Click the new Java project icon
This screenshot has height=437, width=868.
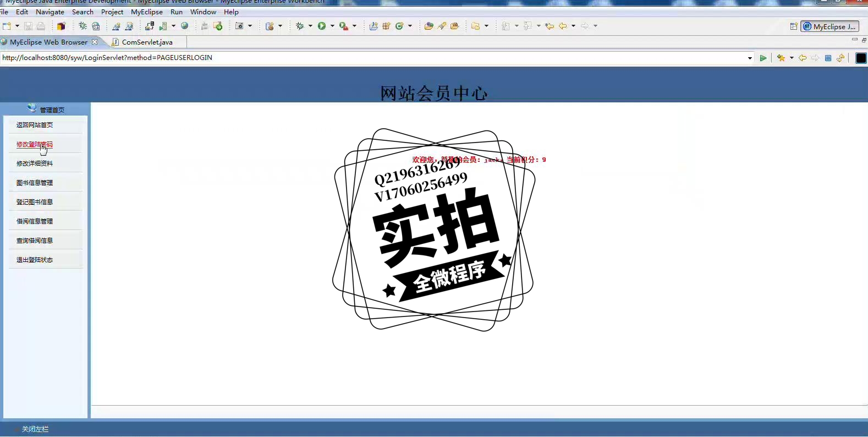coord(373,26)
